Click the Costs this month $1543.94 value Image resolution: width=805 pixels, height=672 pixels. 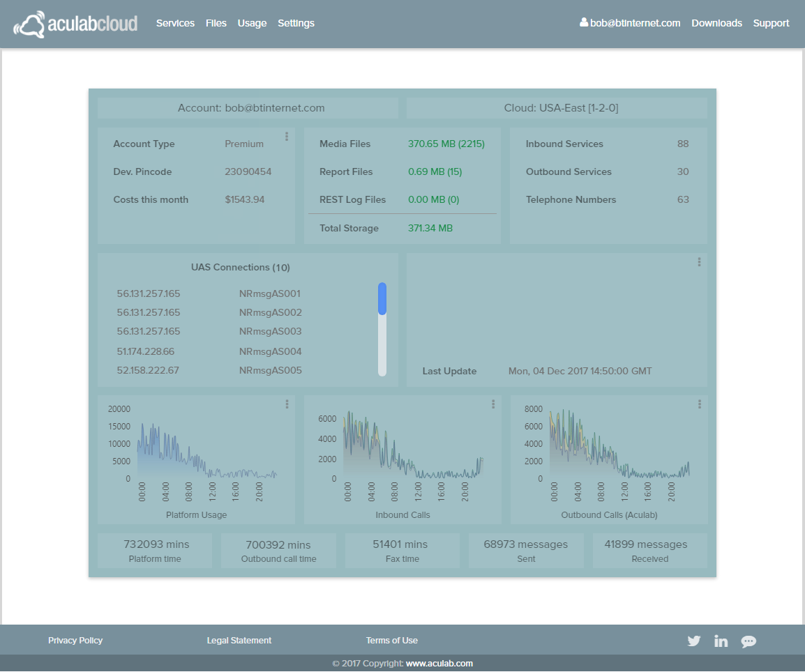pos(244,199)
